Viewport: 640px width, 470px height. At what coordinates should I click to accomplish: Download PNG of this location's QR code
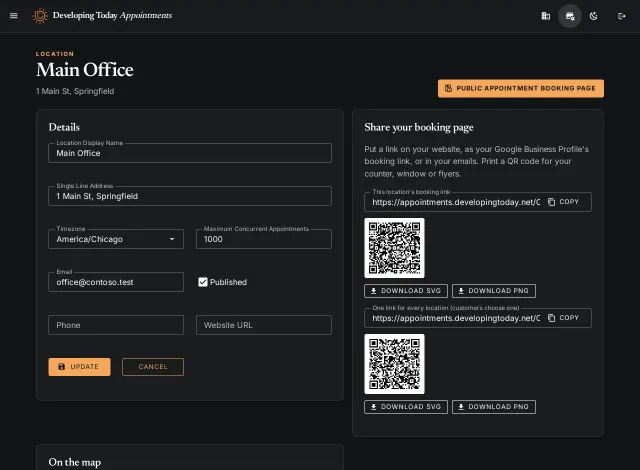point(494,291)
